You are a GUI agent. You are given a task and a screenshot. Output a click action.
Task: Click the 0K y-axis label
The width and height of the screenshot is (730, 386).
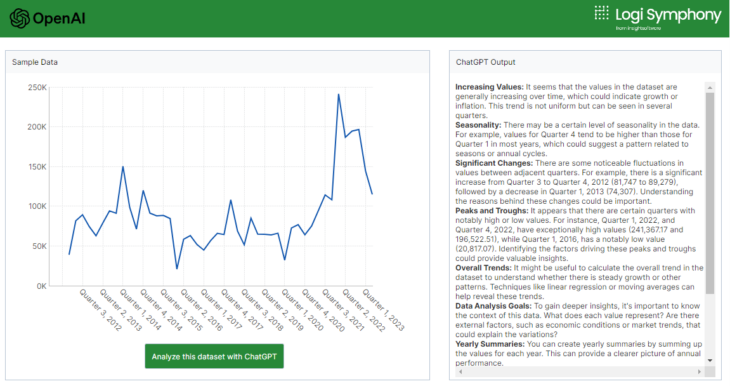[x=41, y=286]
